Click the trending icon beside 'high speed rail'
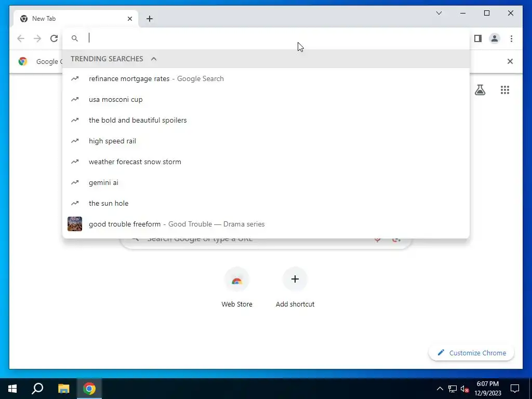The image size is (532, 399). [x=75, y=141]
